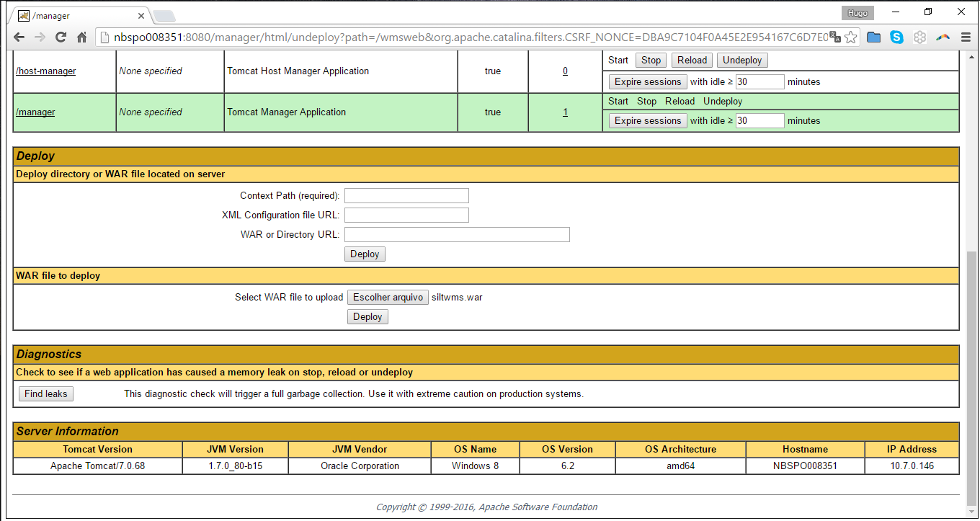Viewport: 980px width, 521px height.
Task: Select 'Tomcat Host Manager Application' text
Action: [298, 71]
